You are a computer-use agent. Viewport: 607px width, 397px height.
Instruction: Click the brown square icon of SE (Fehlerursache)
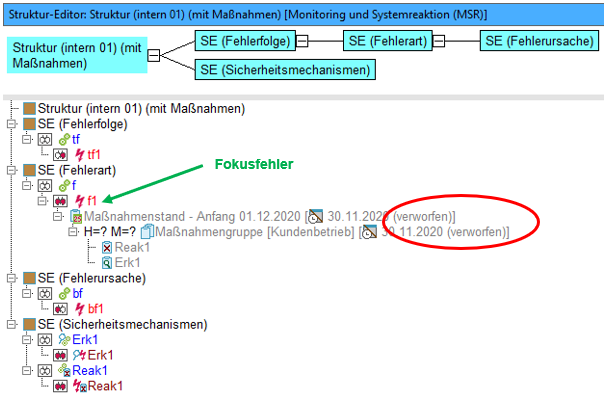pyautogui.click(x=29, y=278)
